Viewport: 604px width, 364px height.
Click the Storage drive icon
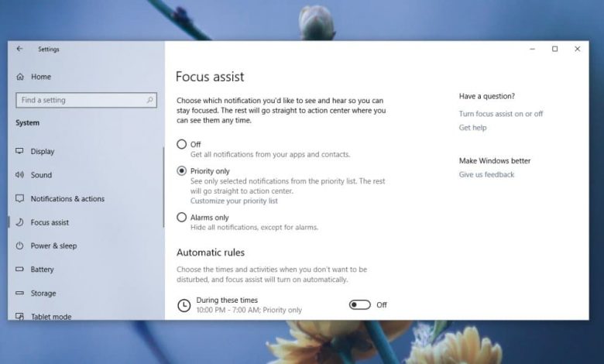19,293
